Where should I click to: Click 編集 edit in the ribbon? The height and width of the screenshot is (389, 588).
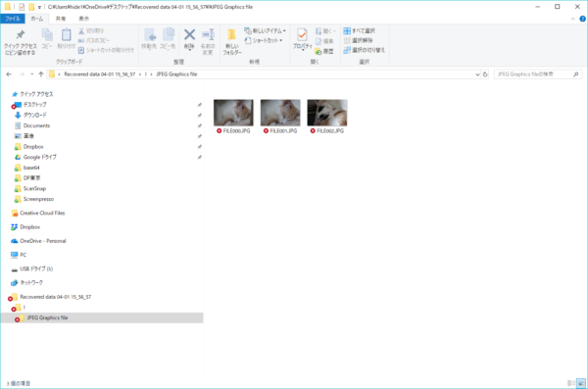(x=324, y=41)
